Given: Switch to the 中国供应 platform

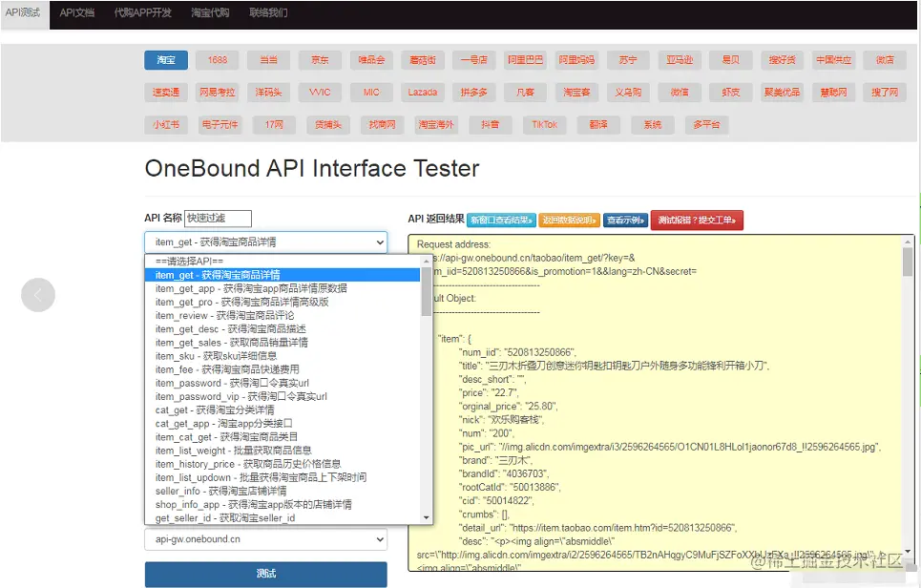Looking at the screenshot, I should point(833,60).
